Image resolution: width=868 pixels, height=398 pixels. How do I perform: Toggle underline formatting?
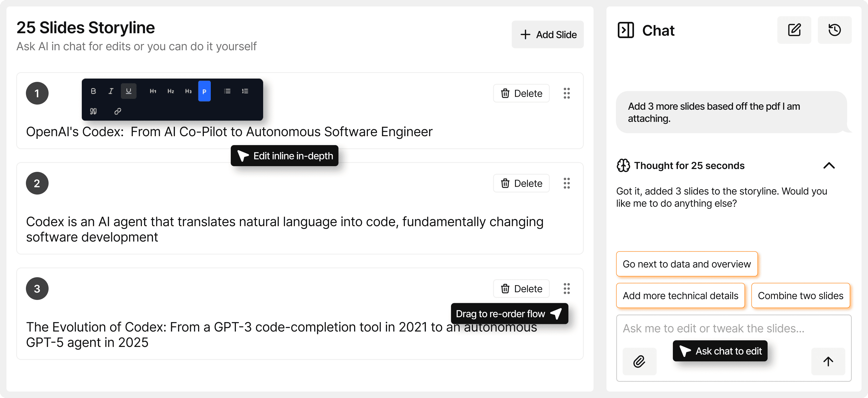[128, 91]
